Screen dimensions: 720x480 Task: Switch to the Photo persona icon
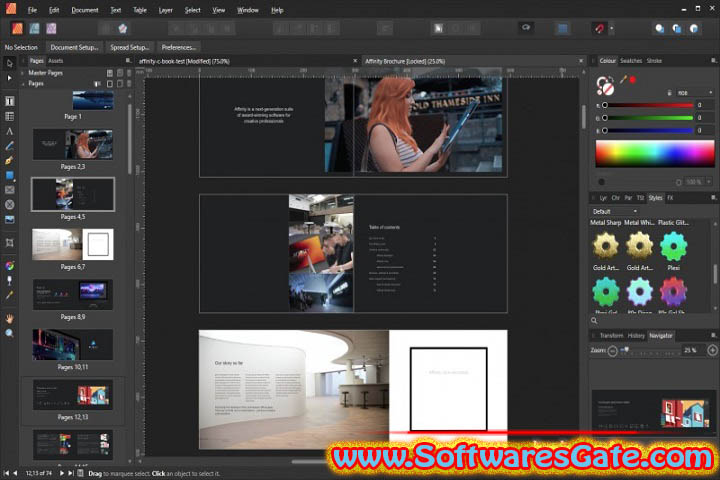(x=51, y=28)
